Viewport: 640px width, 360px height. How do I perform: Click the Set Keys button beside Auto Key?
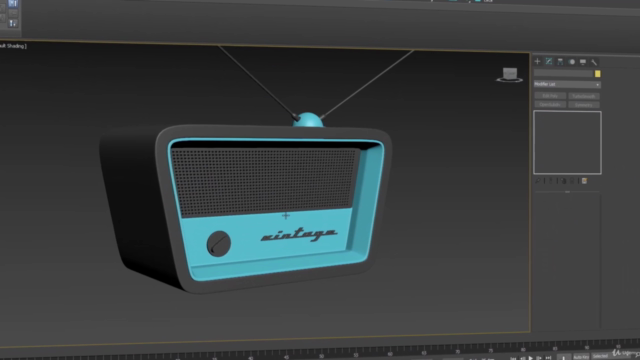pyautogui.click(x=564, y=357)
